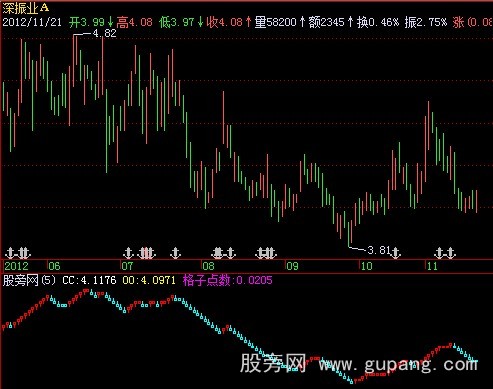The width and height of the screenshot is (493, 389).
Task: Click the high price 高4.08
Action: 134,22
